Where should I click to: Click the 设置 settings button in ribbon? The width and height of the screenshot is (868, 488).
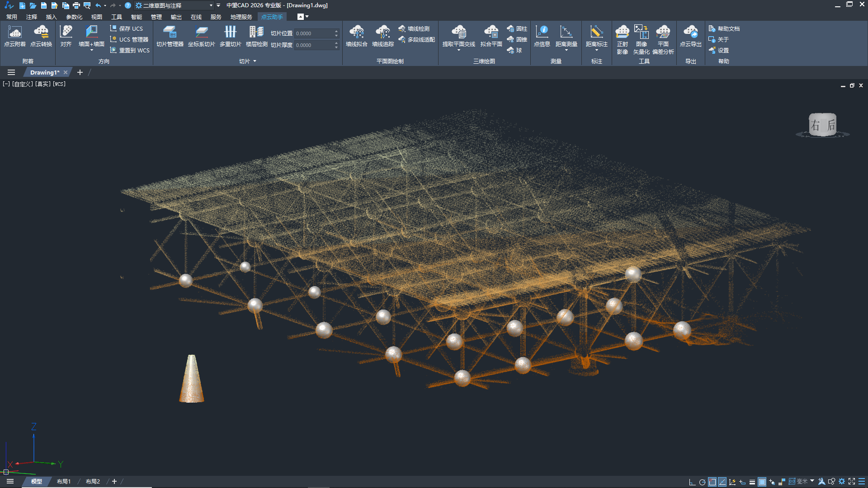pos(719,51)
